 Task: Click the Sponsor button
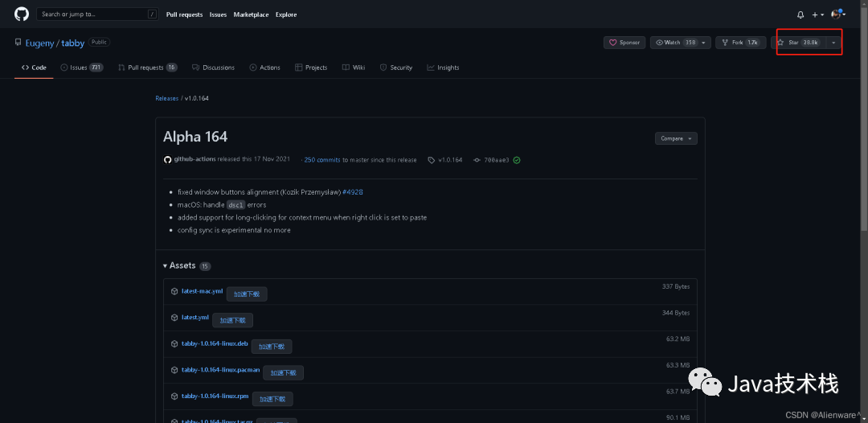(624, 43)
